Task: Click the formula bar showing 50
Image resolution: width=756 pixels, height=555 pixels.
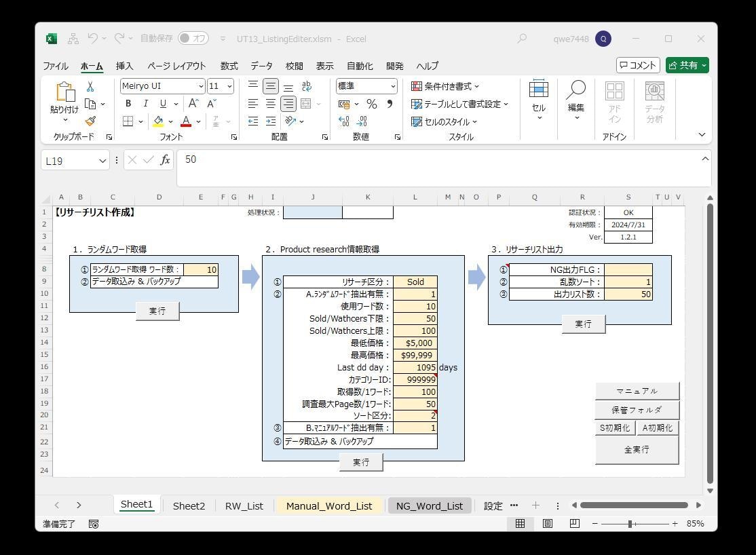Action: (444, 167)
